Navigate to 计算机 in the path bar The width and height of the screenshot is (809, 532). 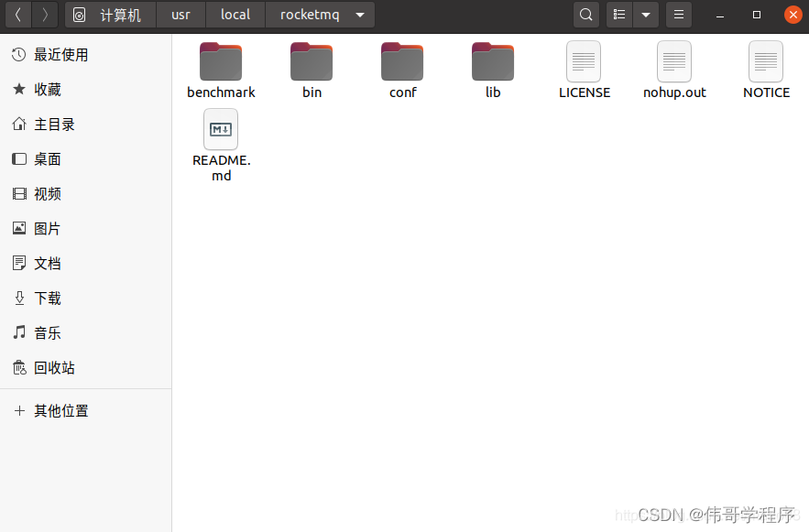tap(120, 15)
